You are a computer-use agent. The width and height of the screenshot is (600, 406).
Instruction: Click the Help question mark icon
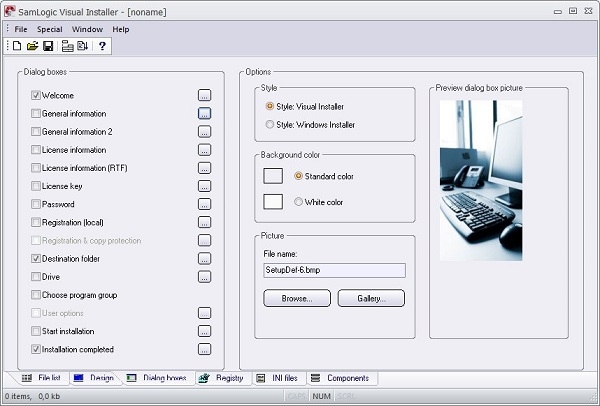pos(102,46)
